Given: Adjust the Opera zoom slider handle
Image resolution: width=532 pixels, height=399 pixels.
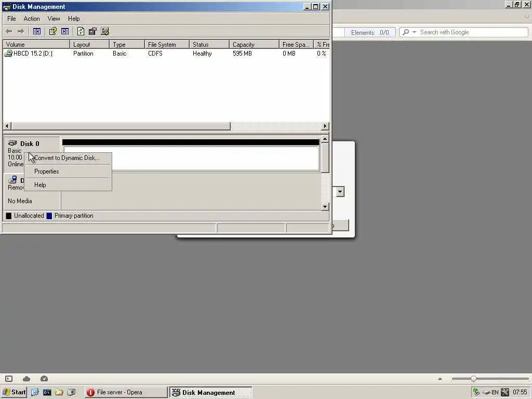Looking at the screenshot, I should [x=473, y=379].
